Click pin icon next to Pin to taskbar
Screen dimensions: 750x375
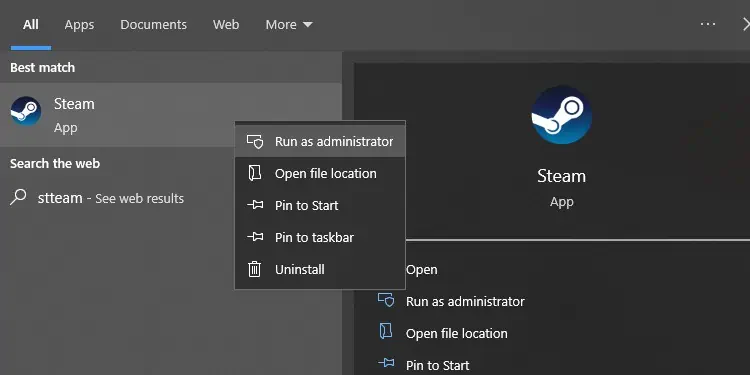[255, 237]
